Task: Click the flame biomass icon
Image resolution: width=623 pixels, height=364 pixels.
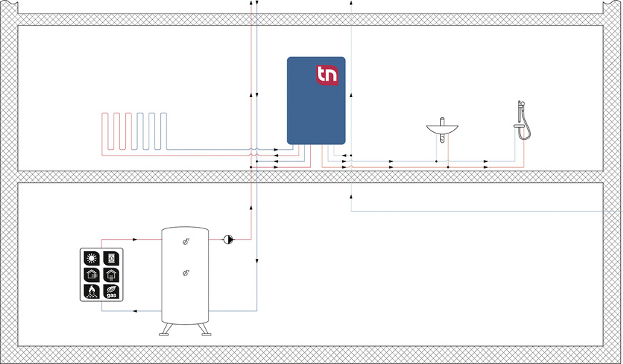Action: tap(92, 291)
